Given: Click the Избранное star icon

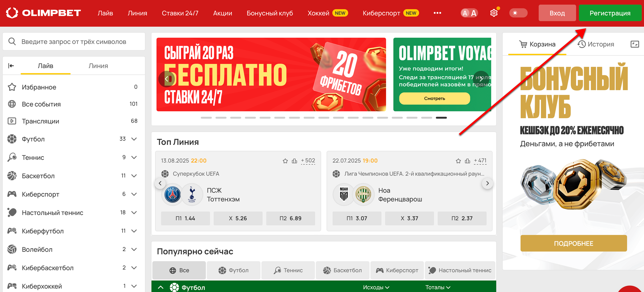Looking at the screenshot, I should 12,87.
